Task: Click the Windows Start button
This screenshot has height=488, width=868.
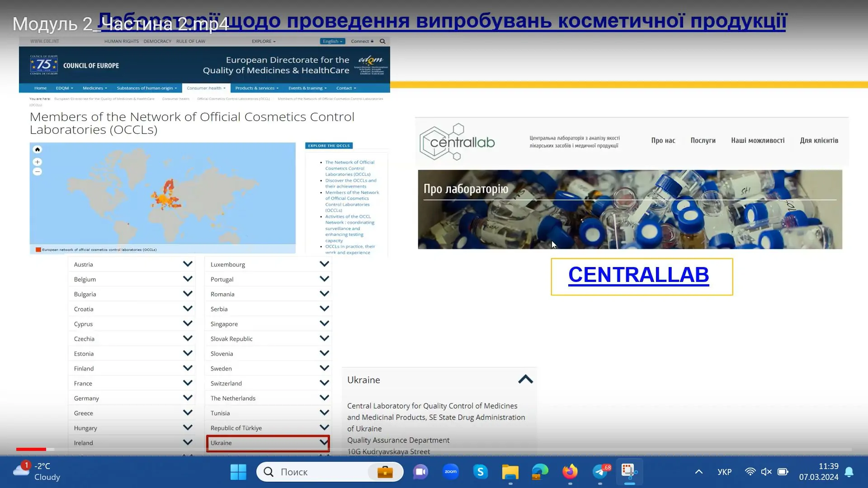Action: point(238,472)
